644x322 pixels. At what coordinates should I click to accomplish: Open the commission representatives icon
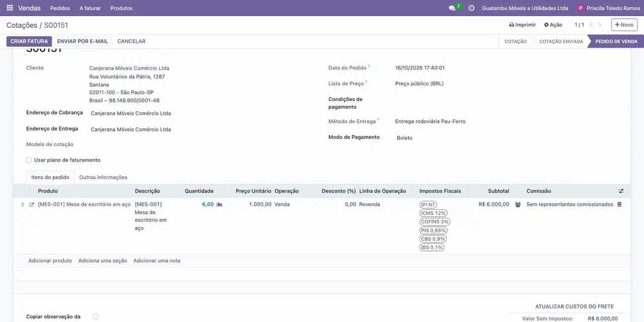(518, 205)
